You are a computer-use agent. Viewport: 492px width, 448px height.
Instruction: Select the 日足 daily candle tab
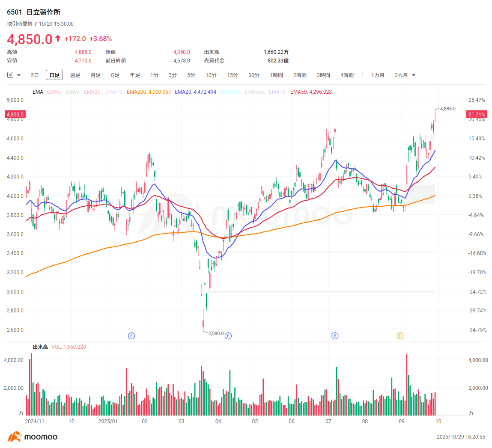(x=54, y=75)
